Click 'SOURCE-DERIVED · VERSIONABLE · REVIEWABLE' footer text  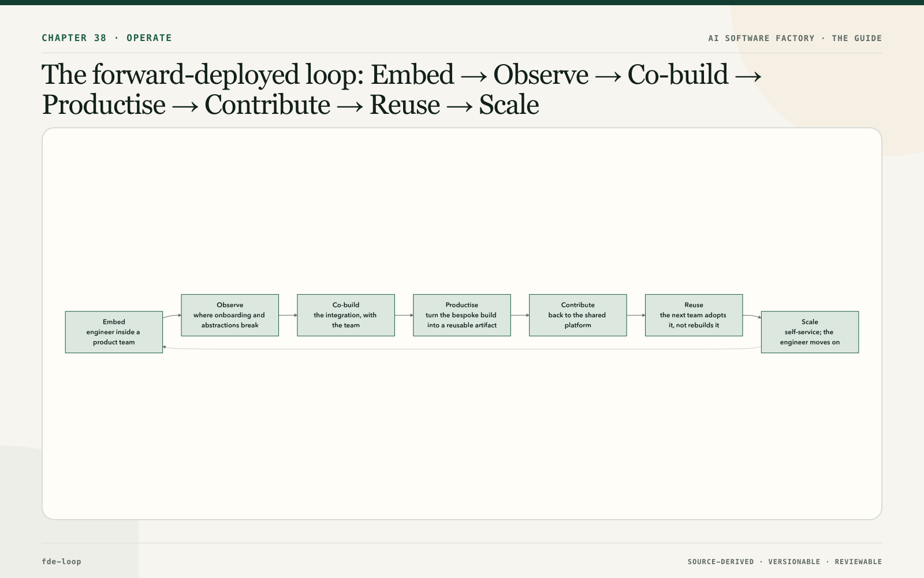tap(785, 562)
